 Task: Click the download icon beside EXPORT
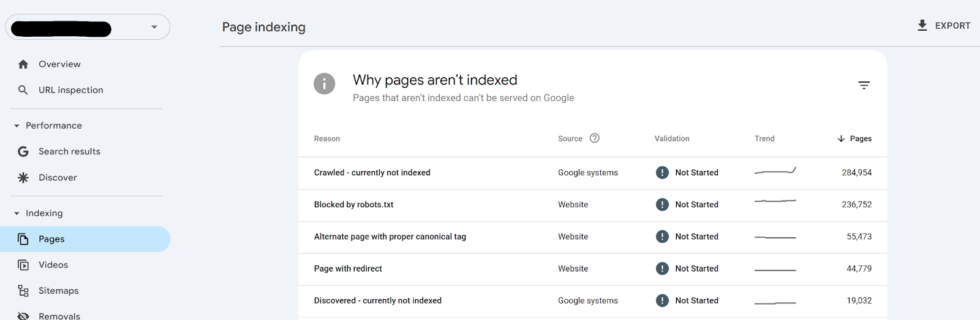[x=922, y=26]
